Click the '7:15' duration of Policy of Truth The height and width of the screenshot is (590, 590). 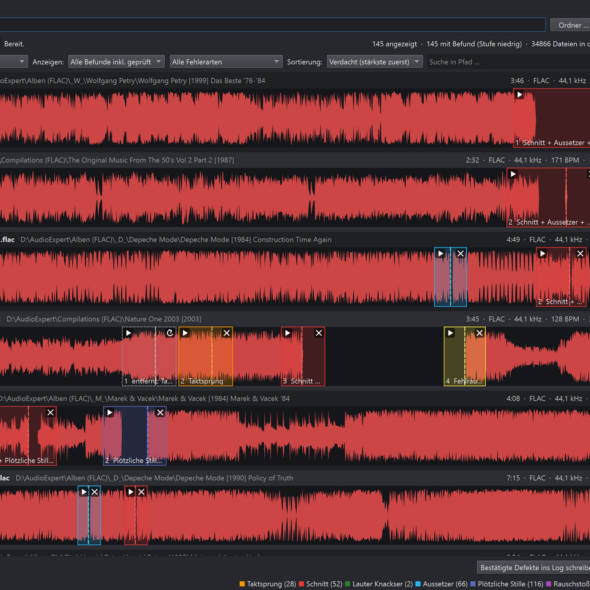[x=513, y=478]
